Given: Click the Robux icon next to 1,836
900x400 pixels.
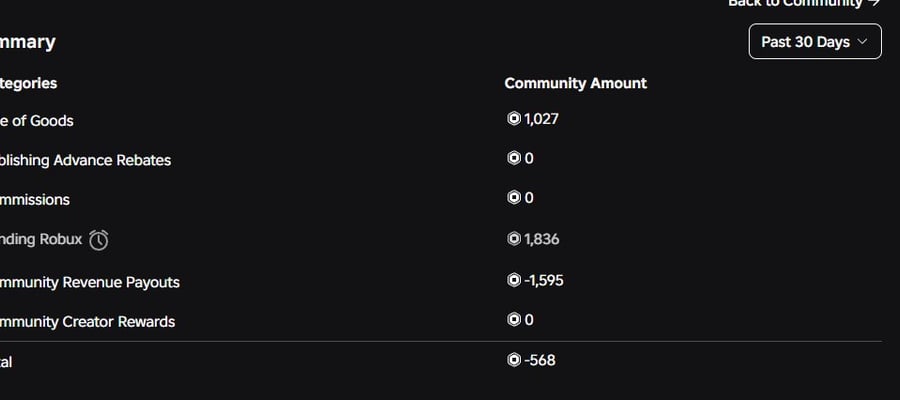Looking at the screenshot, I should click(x=514, y=238).
